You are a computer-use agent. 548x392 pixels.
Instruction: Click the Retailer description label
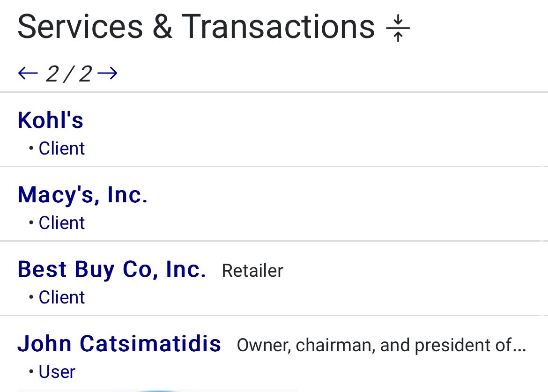(x=252, y=271)
